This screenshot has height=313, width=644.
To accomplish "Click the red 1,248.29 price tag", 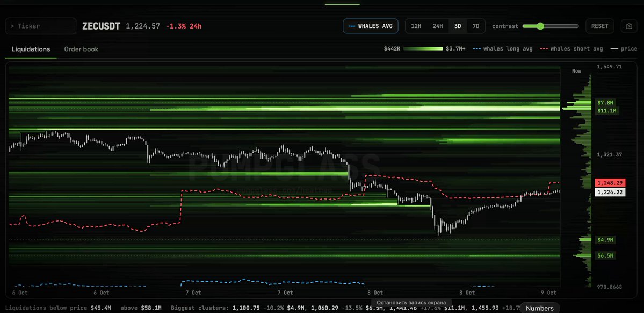I will pos(610,183).
